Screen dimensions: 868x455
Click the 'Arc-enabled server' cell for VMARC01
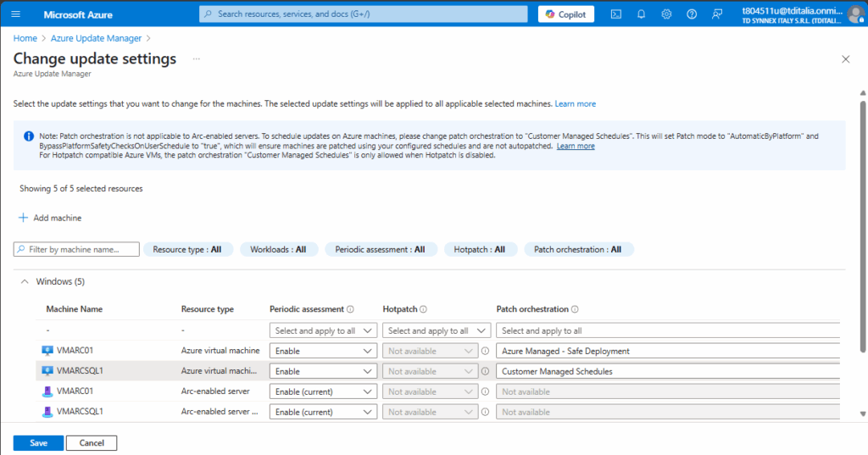click(x=215, y=391)
